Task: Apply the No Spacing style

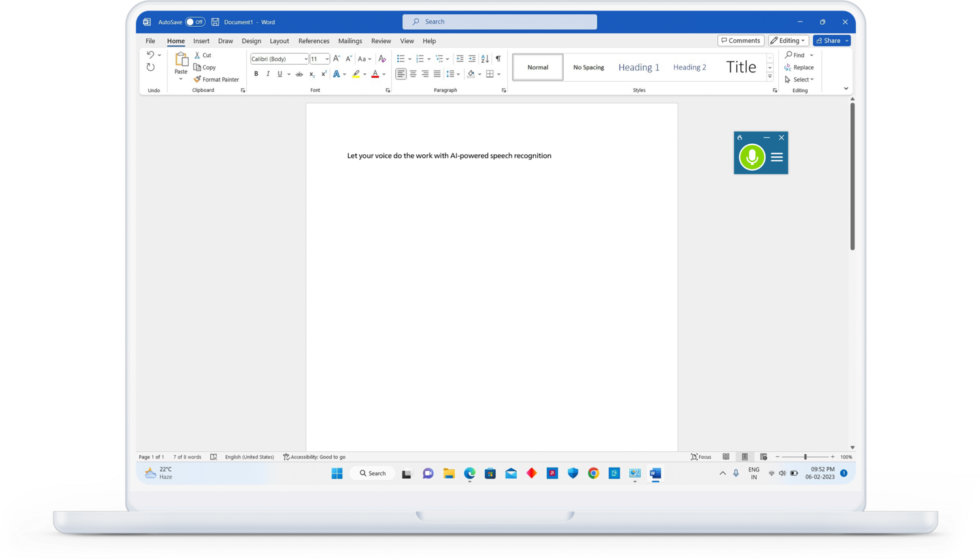Action: pyautogui.click(x=589, y=67)
